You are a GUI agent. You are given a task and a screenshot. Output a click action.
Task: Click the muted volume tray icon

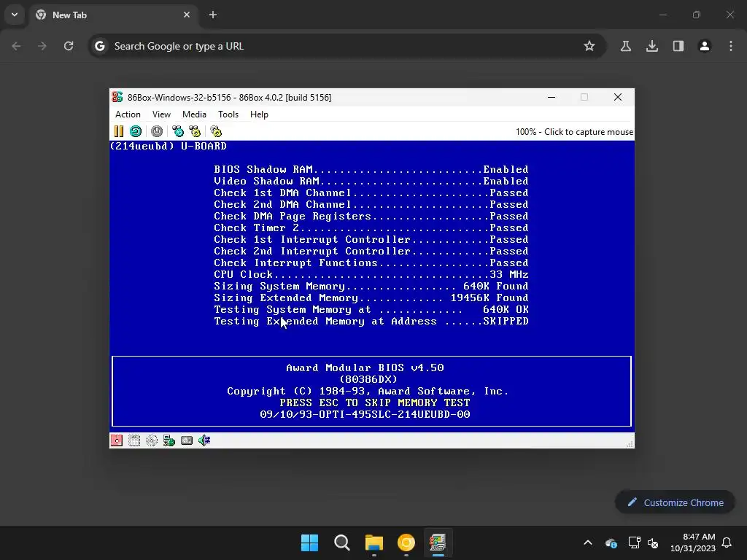tap(653, 542)
